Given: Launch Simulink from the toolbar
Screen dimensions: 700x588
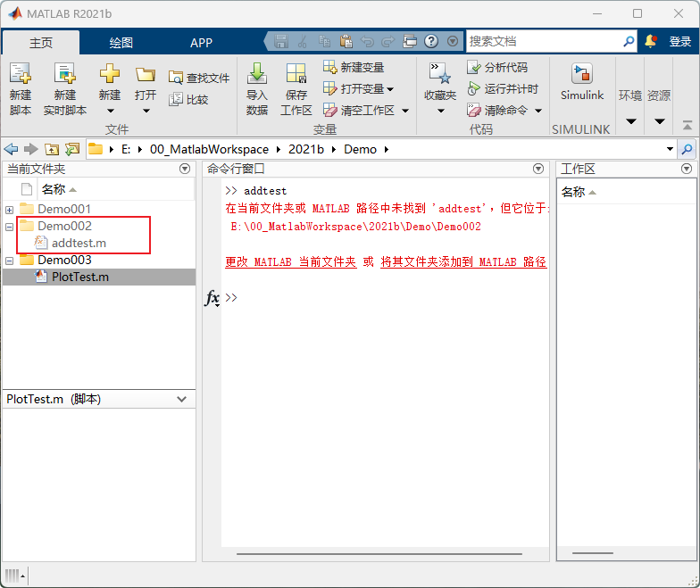Looking at the screenshot, I should click(x=582, y=76).
